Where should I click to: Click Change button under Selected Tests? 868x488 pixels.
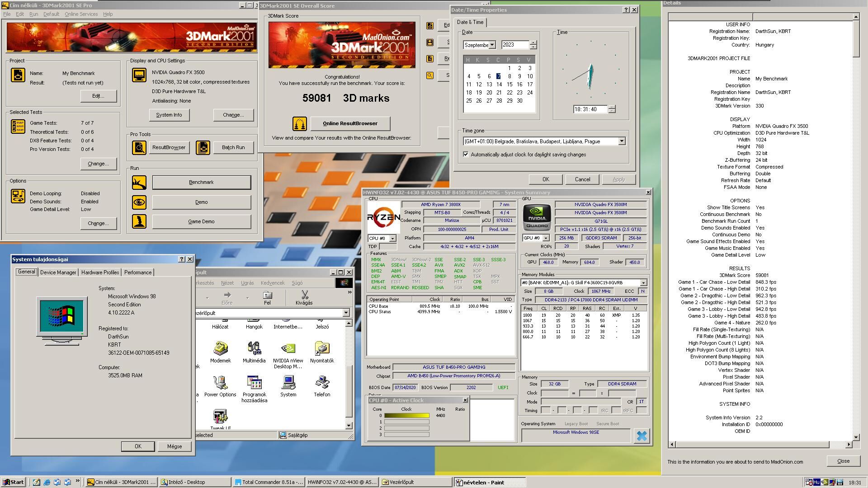click(98, 164)
